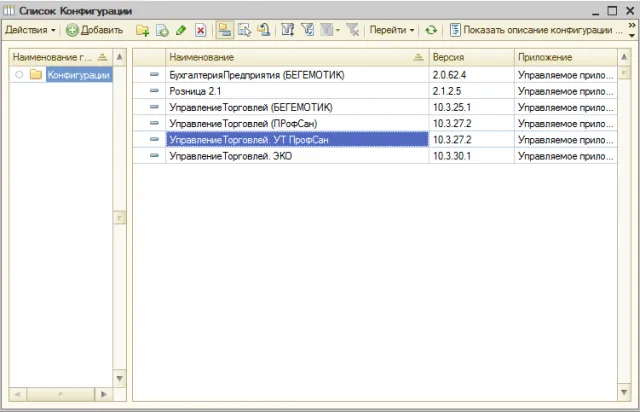The width and height of the screenshot is (640, 412).
Task: Click the tree panel scroll left arrow
Action: [x=18, y=394]
